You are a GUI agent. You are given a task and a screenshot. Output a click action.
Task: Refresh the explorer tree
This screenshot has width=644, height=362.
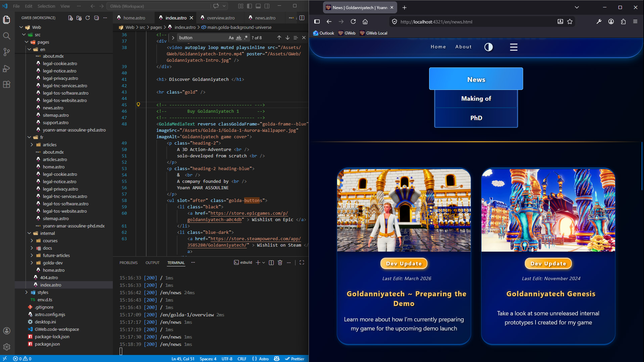click(x=88, y=18)
